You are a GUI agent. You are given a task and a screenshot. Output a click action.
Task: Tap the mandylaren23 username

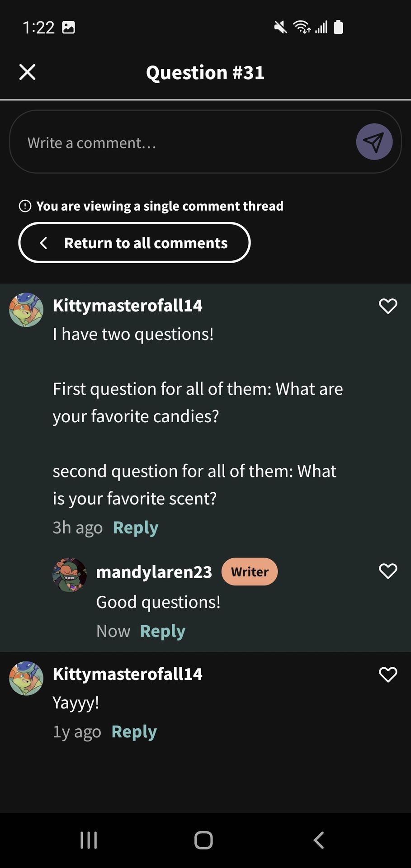(154, 572)
